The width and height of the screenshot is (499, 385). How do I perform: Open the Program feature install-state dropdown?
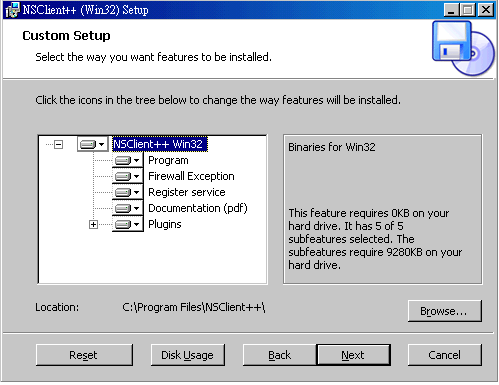[x=127, y=160]
